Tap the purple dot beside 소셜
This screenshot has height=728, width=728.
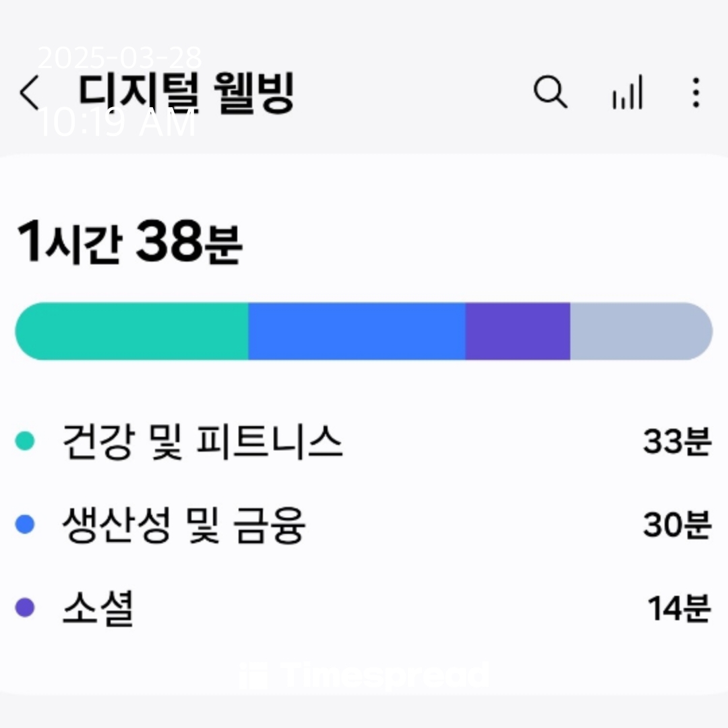pos(25,607)
